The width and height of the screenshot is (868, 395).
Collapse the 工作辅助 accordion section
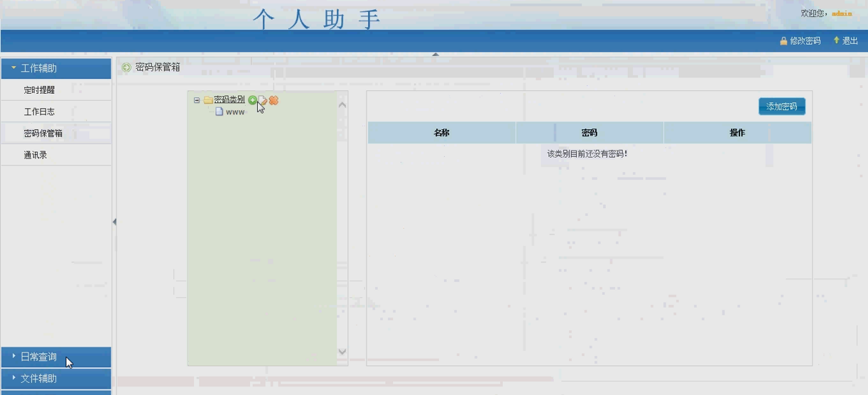tap(56, 68)
